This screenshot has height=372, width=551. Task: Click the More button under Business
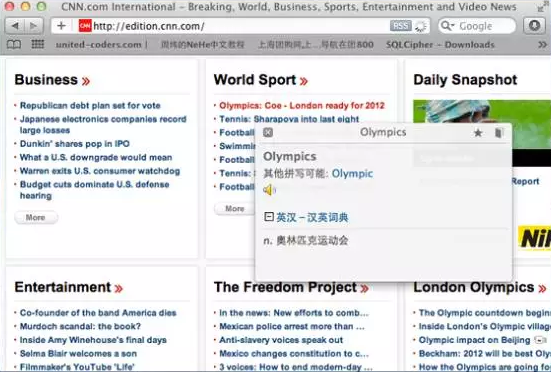tap(36, 217)
